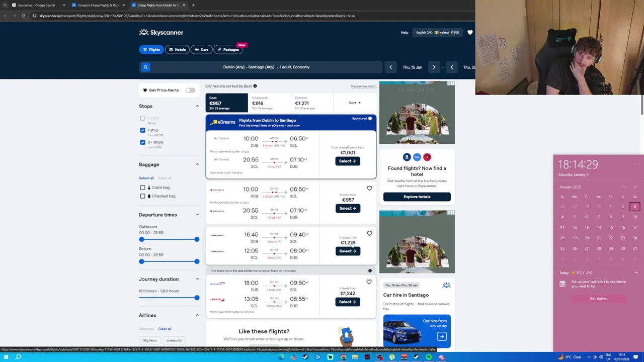
Task: Click Get started in calendar panel
Action: coord(599,298)
